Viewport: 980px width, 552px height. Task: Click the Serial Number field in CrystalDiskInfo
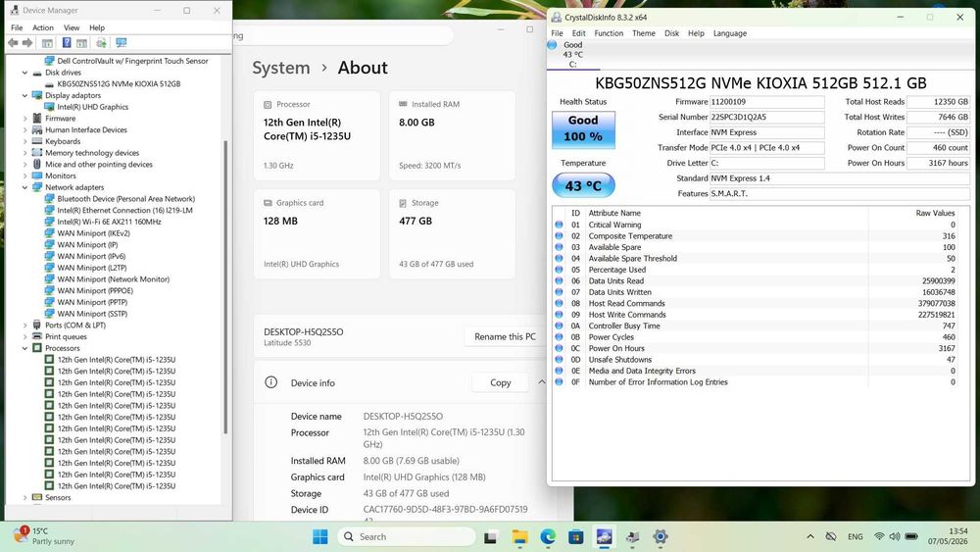tap(766, 117)
